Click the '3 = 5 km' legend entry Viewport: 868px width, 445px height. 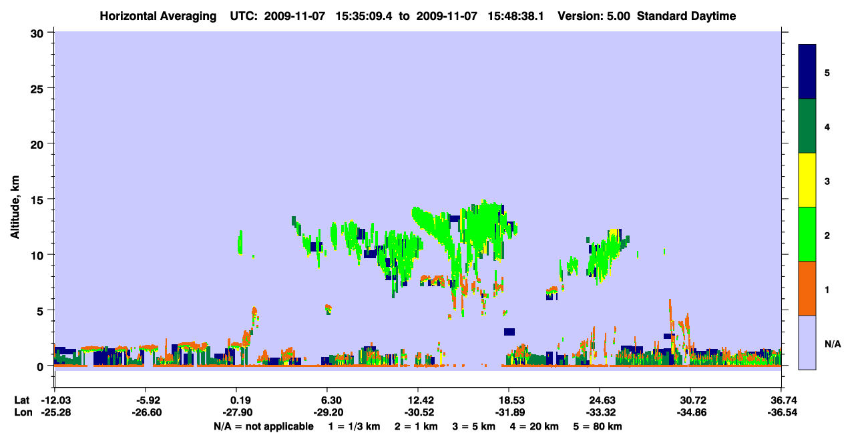(475, 426)
